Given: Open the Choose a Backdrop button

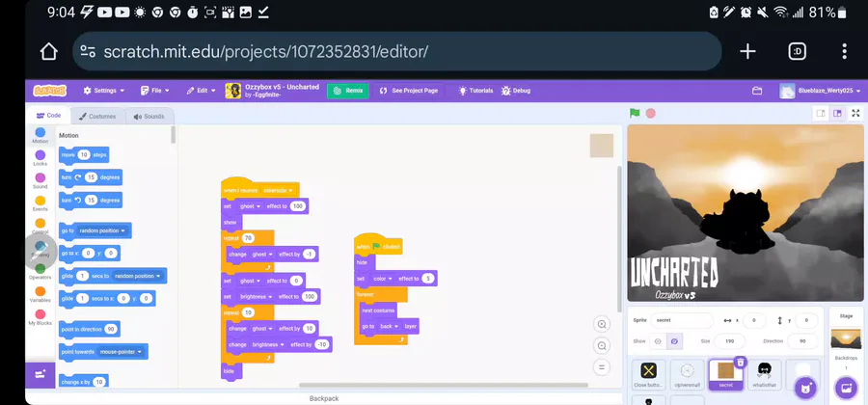Looking at the screenshot, I should pos(846,388).
